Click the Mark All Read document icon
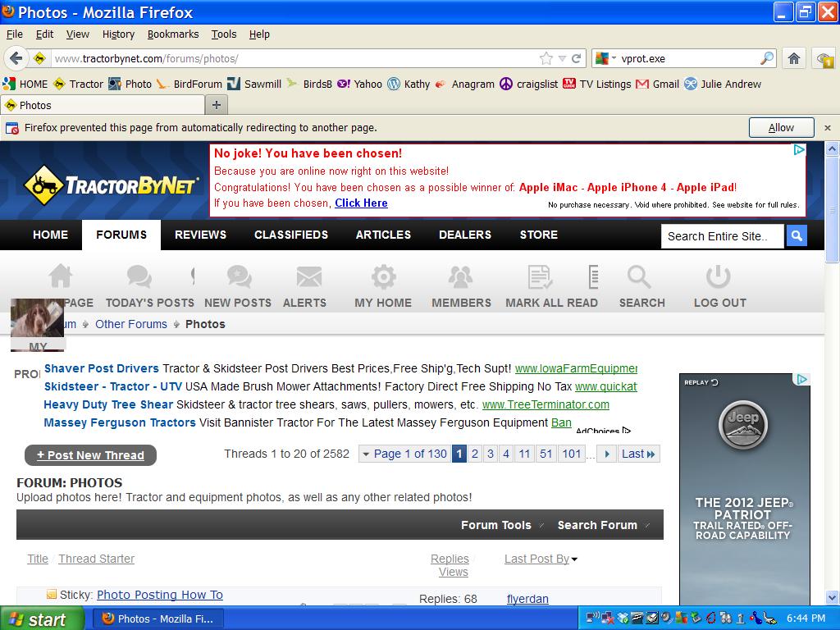This screenshot has height=630, width=840. click(540, 277)
